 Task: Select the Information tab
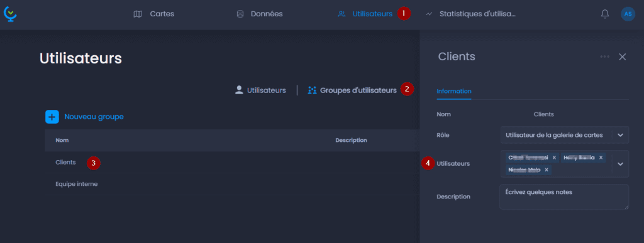tap(454, 91)
